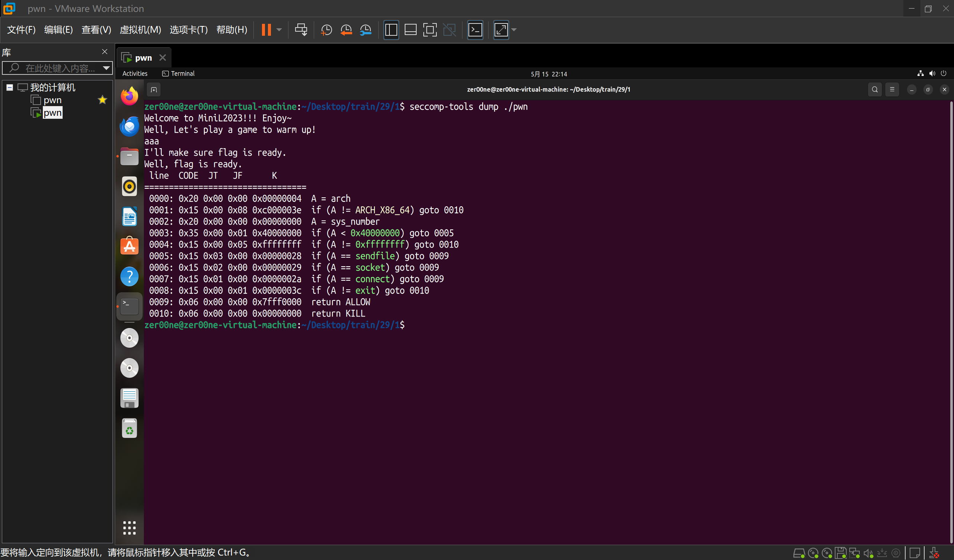The width and height of the screenshot is (954, 560).
Task: Click the library search input field
Action: pos(57,68)
